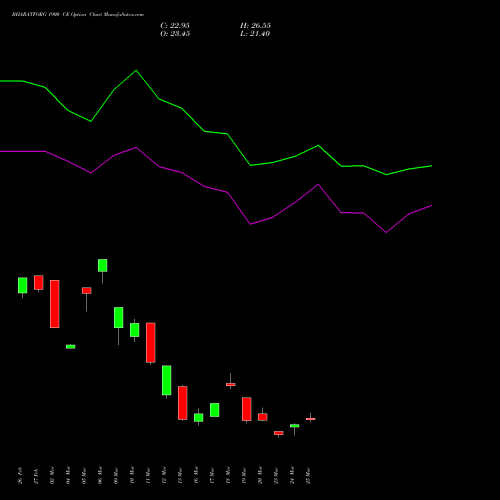Click the 25 Mar date label
Screen dimensions: 500x500
pos(308,475)
